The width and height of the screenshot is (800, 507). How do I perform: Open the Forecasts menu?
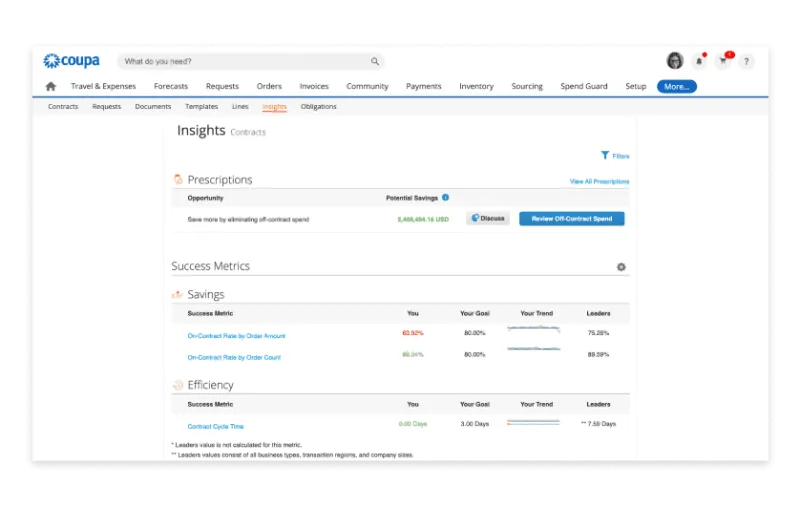point(171,86)
